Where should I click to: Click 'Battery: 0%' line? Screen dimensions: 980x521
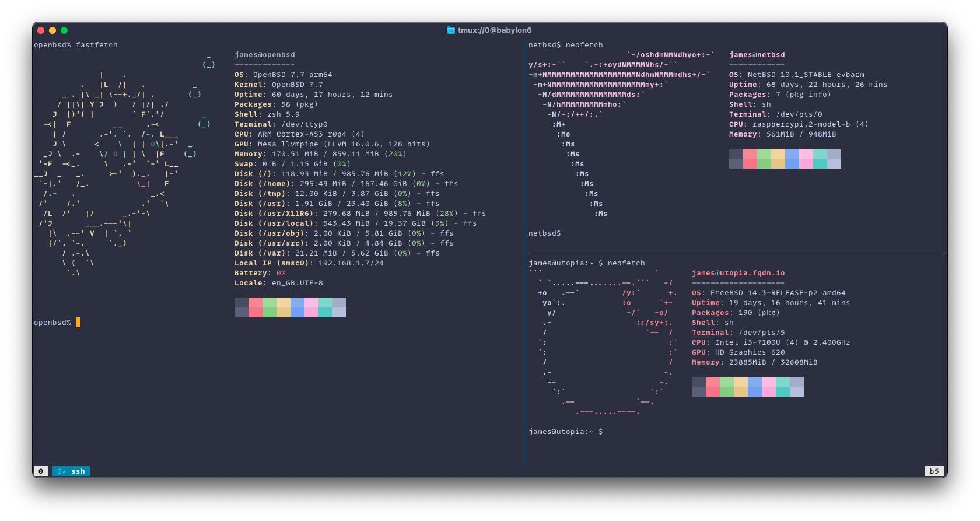(260, 273)
